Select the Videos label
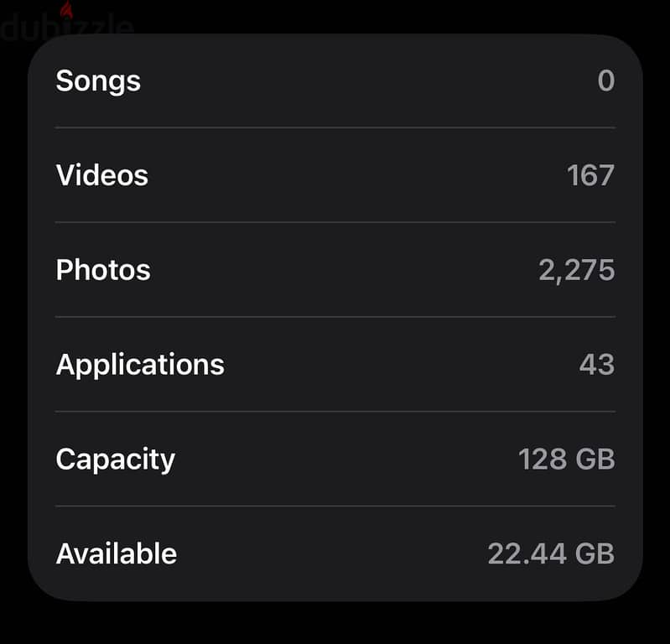Screen dimensions: 670x644 click(102, 175)
